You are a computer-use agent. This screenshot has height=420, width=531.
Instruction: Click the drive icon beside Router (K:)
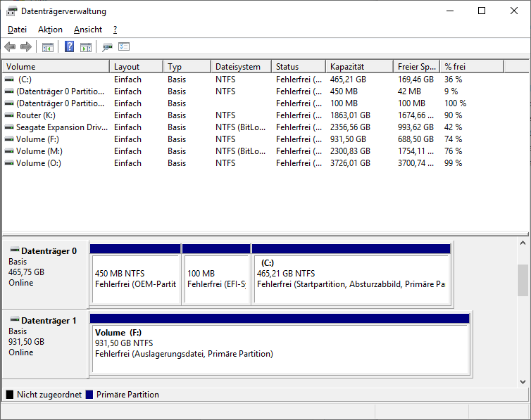point(9,115)
